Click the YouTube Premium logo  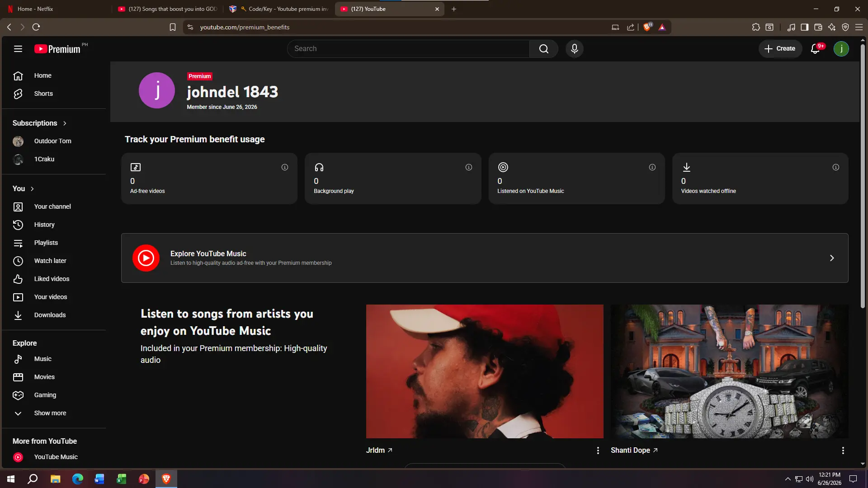[57, 49]
